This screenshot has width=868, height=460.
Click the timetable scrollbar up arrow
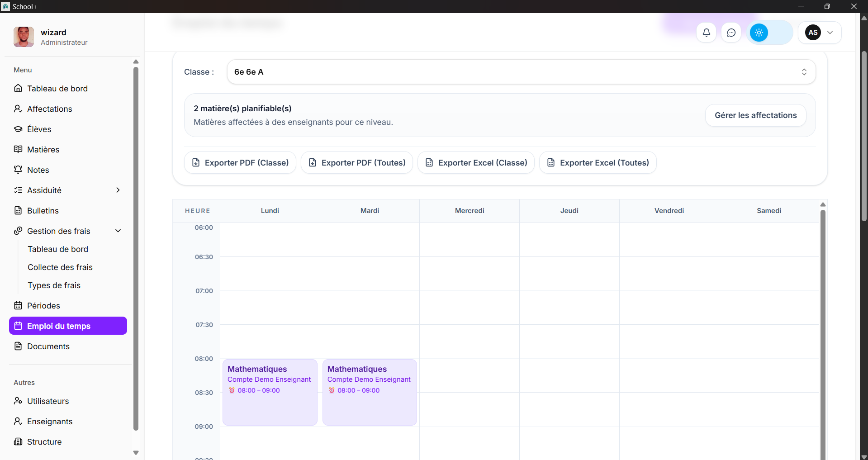pyautogui.click(x=823, y=204)
